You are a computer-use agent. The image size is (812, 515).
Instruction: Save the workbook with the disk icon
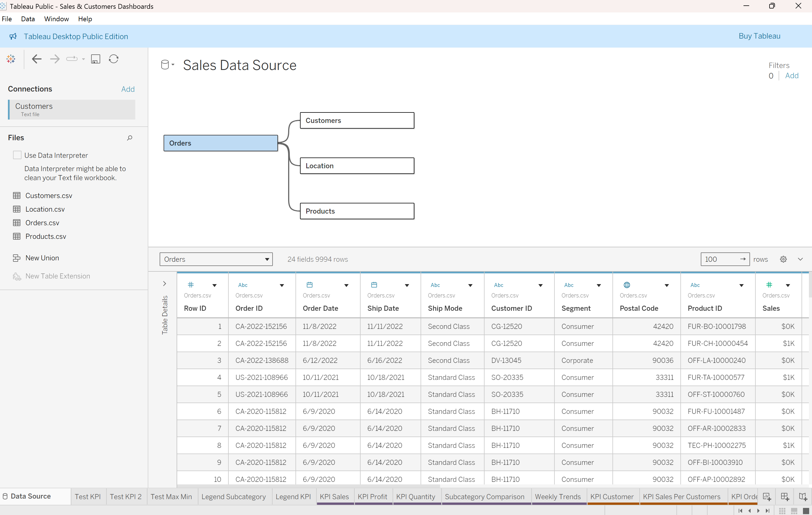click(x=96, y=59)
